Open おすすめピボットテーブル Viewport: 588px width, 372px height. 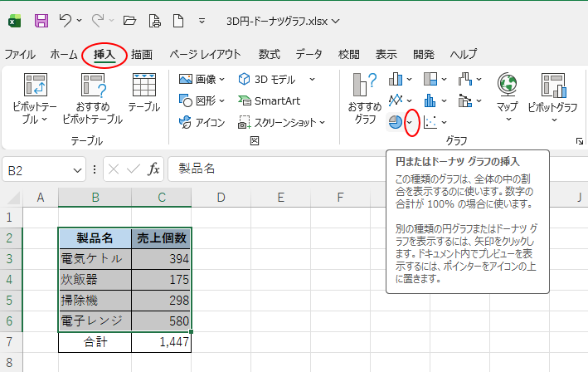pyautogui.click(x=93, y=98)
